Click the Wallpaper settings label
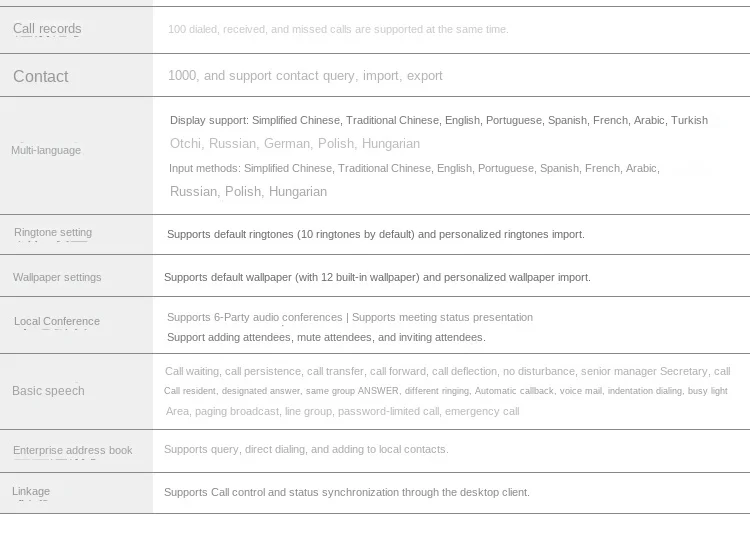Viewport: 750px width, 553px height. [x=57, y=277]
